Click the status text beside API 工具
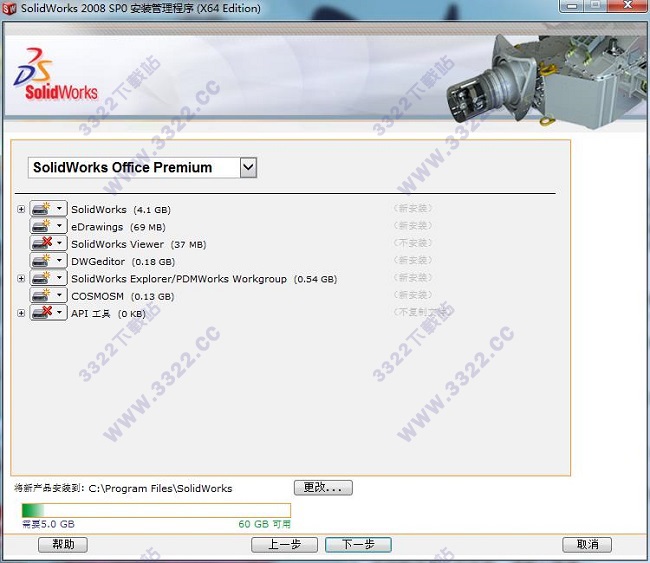 coord(421,312)
